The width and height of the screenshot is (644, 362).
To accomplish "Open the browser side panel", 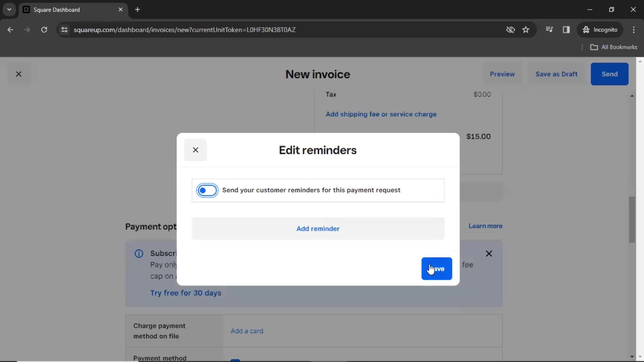I will pos(566,29).
